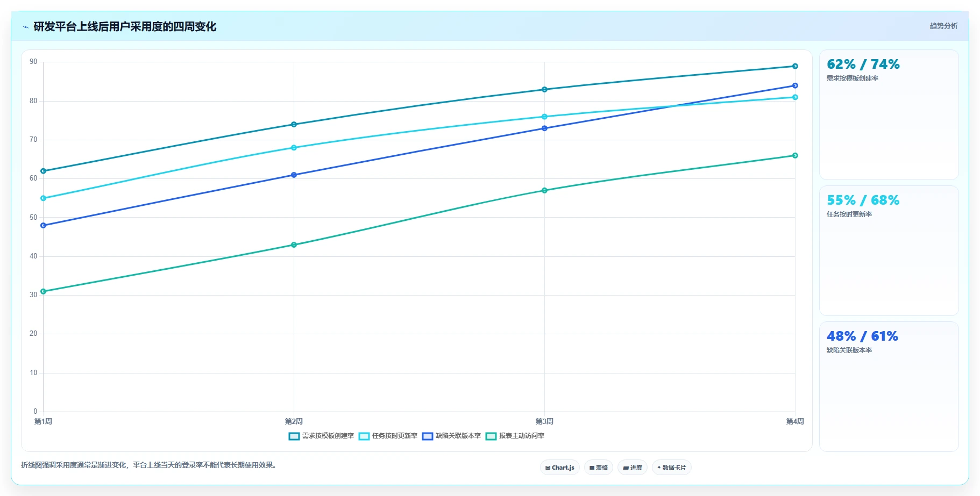Click the 第2周 point at 43 on 报表主动访问率 line
The image size is (980, 496).
point(294,245)
